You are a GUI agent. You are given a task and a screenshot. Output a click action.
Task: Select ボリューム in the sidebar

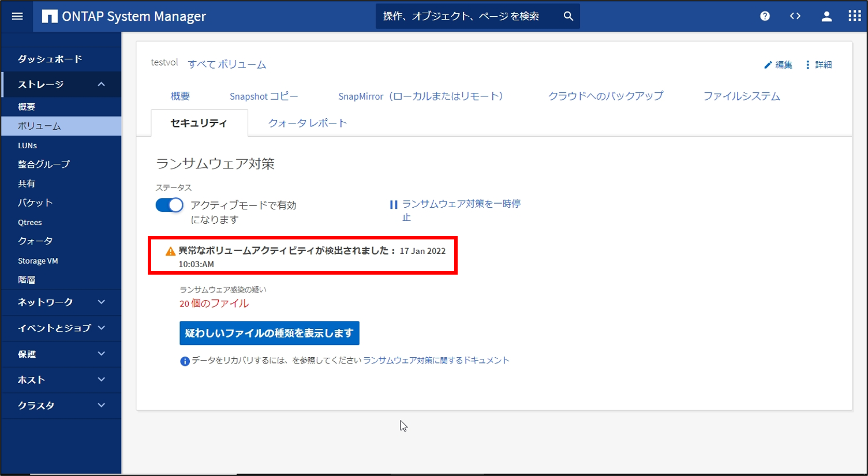[61, 126]
